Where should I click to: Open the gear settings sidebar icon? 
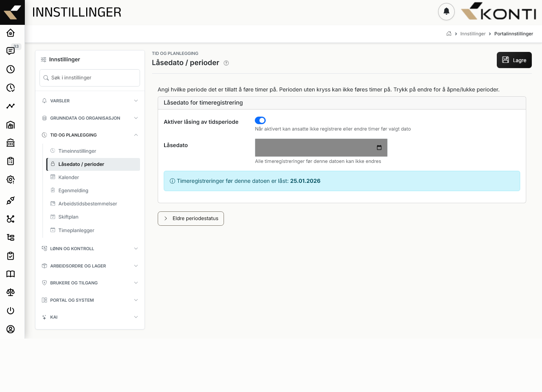11,179
